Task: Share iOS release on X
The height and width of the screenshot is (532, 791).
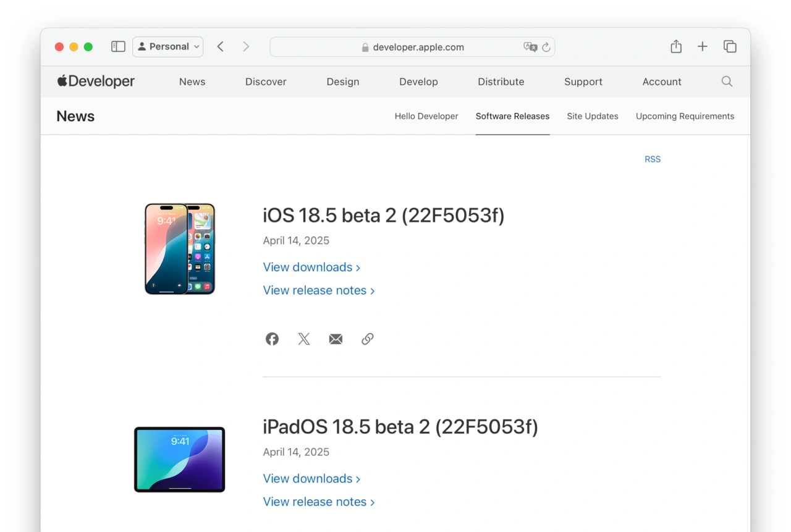Action: 304,339
